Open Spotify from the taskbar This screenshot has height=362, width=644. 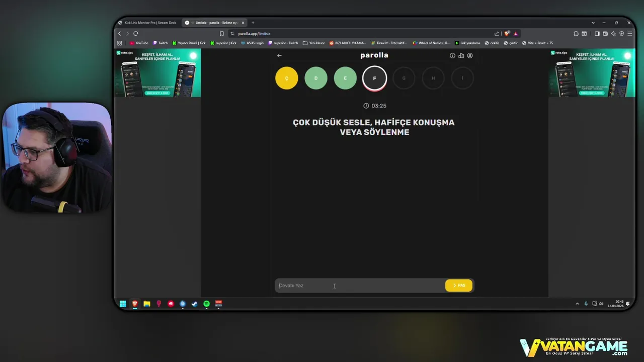click(x=207, y=304)
